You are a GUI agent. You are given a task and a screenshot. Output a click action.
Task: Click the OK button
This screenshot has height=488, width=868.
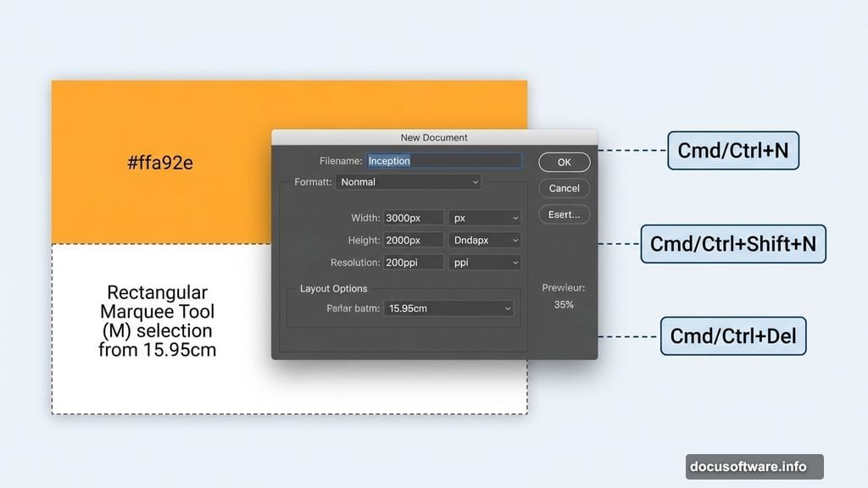(x=564, y=162)
